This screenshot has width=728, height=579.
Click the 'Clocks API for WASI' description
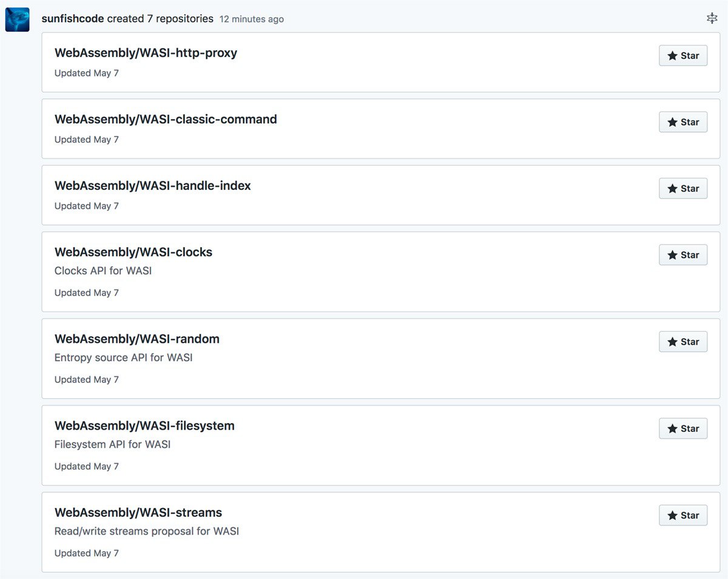(x=103, y=271)
